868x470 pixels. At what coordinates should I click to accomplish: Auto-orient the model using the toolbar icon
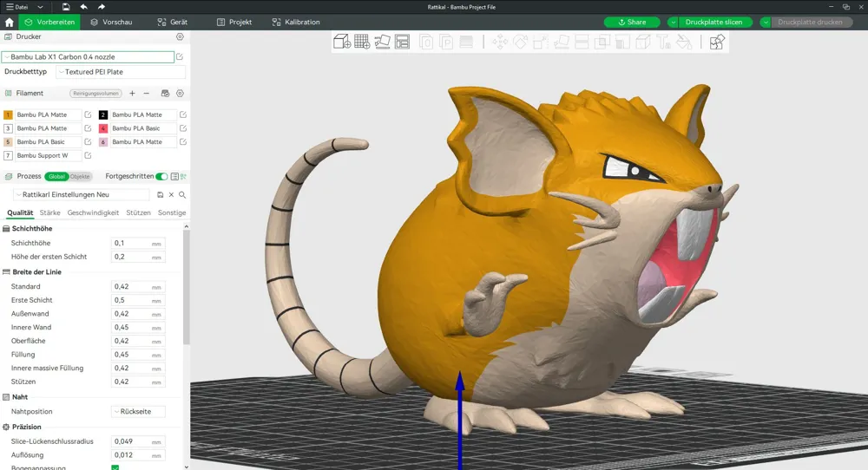point(382,42)
